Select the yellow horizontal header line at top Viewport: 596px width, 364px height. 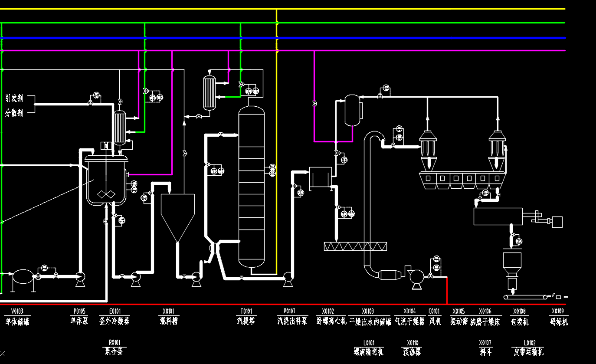(390, 9)
